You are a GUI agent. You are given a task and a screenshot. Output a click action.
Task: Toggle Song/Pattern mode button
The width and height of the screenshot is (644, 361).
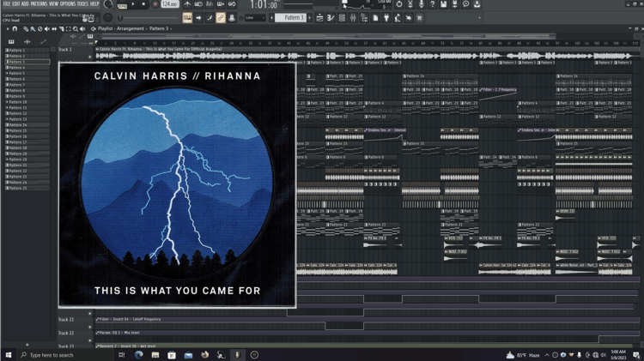[122, 6]
